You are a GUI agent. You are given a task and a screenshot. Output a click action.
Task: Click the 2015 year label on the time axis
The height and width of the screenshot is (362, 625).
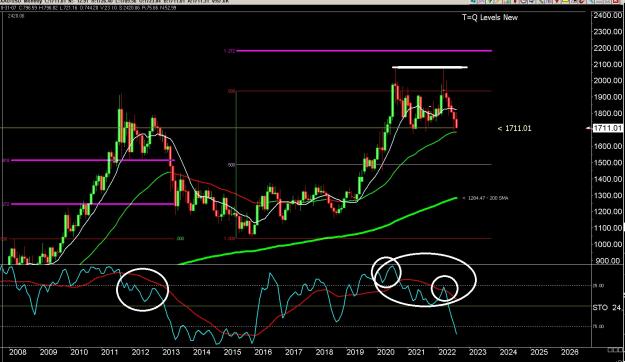coord(232,352)
